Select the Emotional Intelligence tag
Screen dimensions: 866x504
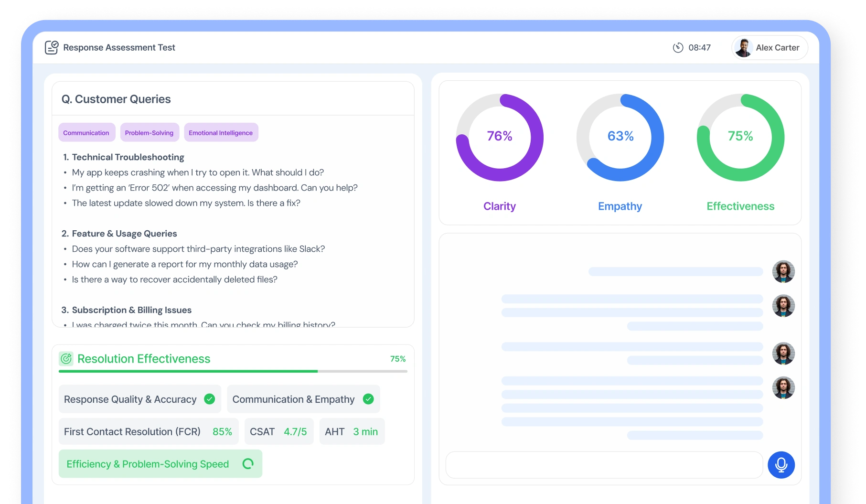click(221, 133)
